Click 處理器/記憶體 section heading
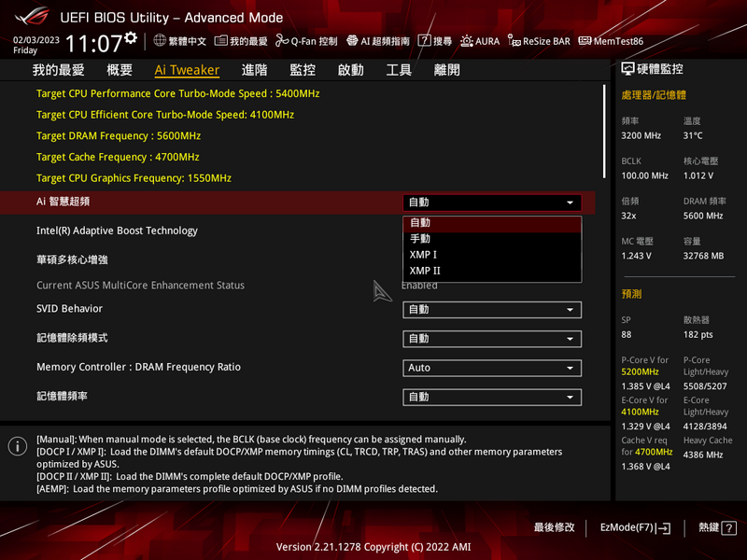Screen dimensions: 747x560 coord(654,95)
